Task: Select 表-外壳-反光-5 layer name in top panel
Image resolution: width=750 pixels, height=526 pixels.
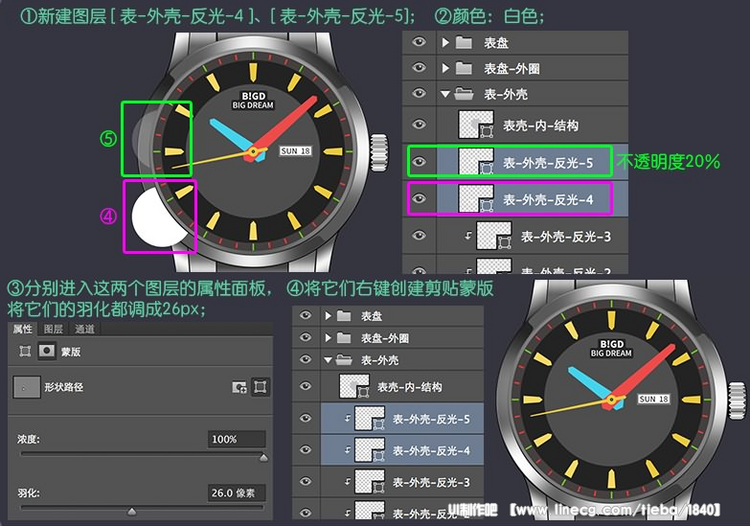Action: [548, 163]
